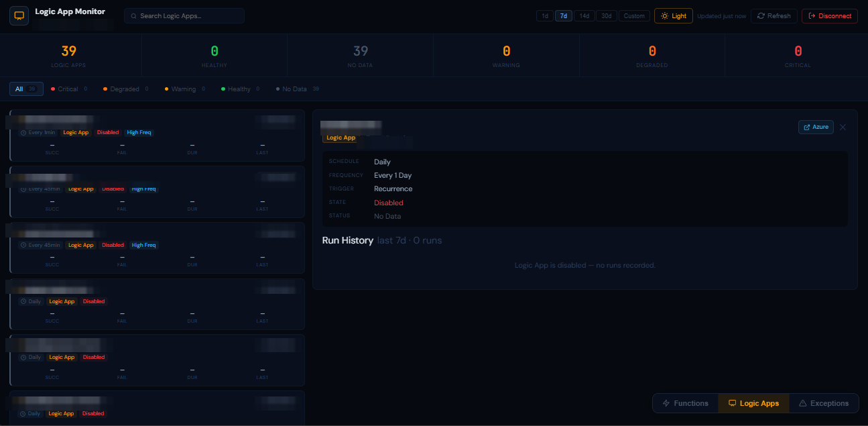The width and height of the screenshot is (868, 426).
Task: Click the Logic App Monitor logo icon
Action: pyautogui.click(x=19, y=15)
